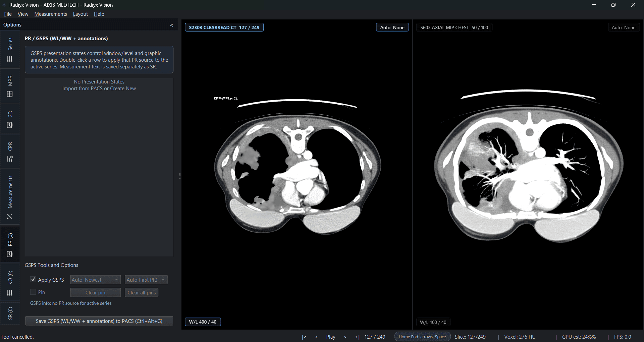This screenshot has height=342, width=644.
Task: Open the Auto (first PR) dropdown
Action: click(146, 280)
